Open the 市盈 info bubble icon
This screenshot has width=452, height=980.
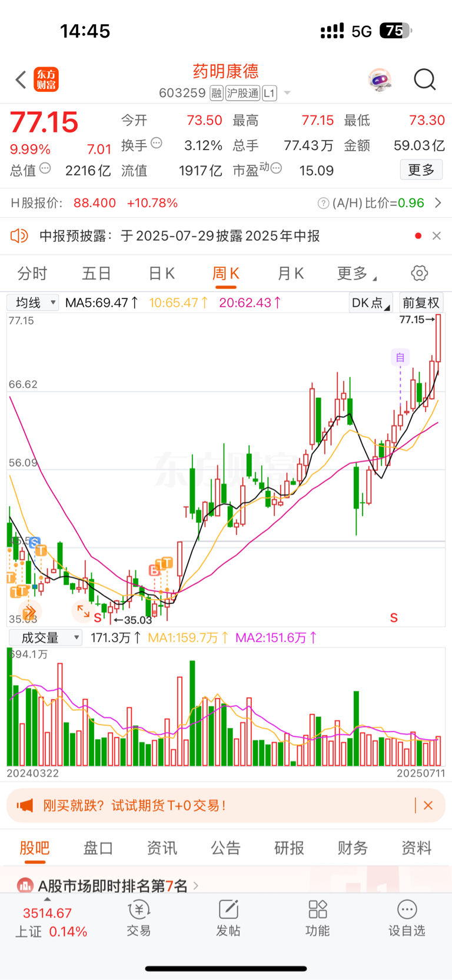[276, 169]
